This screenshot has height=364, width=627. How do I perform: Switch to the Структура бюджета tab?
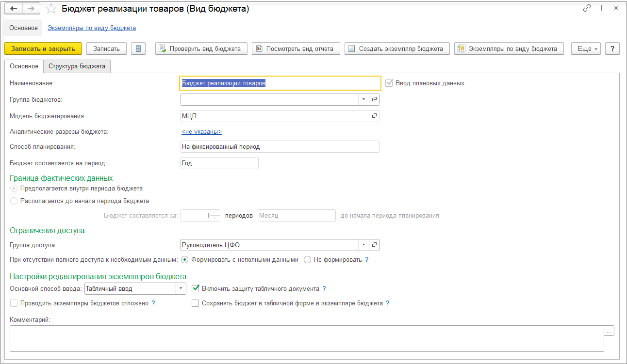click(x=77, y=66)
